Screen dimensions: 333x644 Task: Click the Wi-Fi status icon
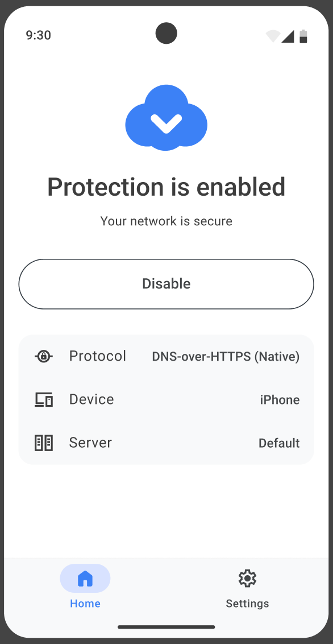tap(272, 35)
